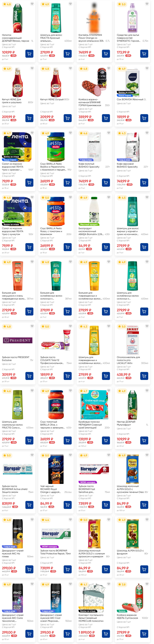Favorite the SYNERGETIC cleaning product
The image size is (154, 644).
147,4
